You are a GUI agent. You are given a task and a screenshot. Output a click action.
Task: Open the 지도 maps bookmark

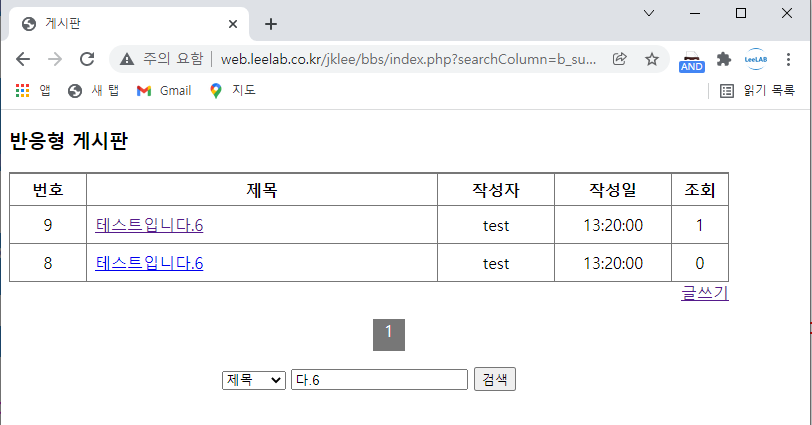point(233,90)
